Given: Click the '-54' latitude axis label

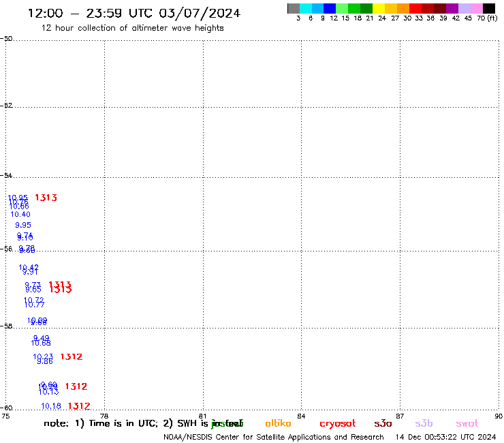Looking at the screenshot, I should coord(6,175).
